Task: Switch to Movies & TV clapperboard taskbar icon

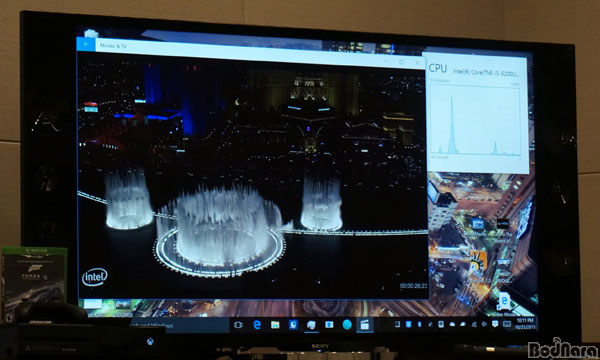Action: pyautogui.click(x=365, y=325)
